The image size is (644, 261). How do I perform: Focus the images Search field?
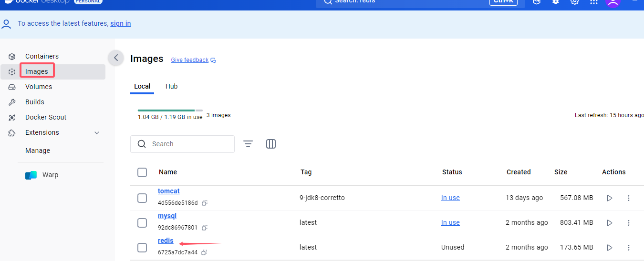(182, 144)
